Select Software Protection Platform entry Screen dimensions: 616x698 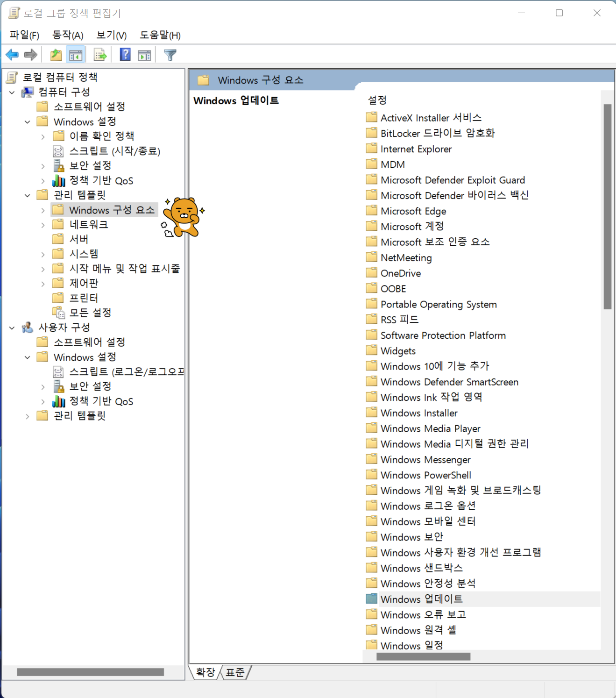[x=443, y=335]
